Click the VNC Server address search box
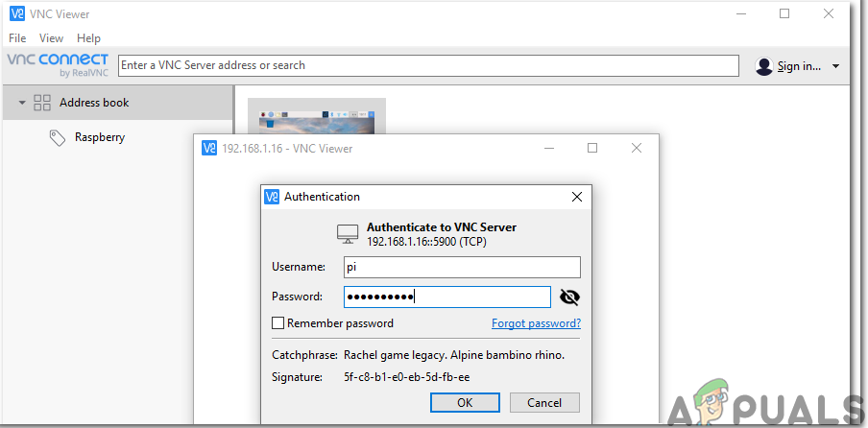 (428, 65)
